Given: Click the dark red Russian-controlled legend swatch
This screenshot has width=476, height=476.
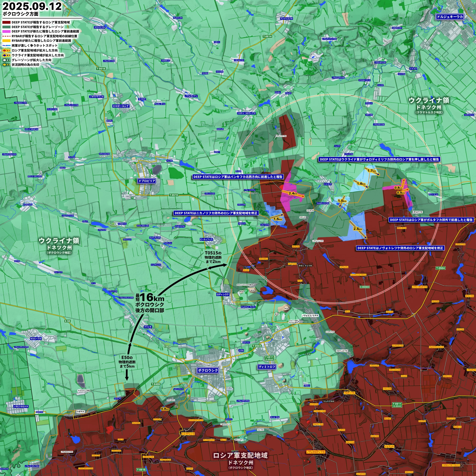Looking at the screenshot, I should tap(6, 22).
